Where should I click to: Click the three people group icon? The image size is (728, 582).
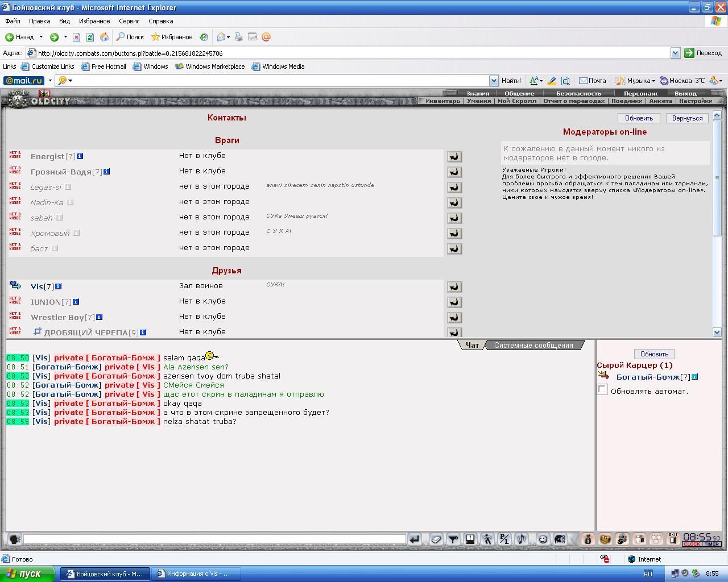(x=656, y=539)
